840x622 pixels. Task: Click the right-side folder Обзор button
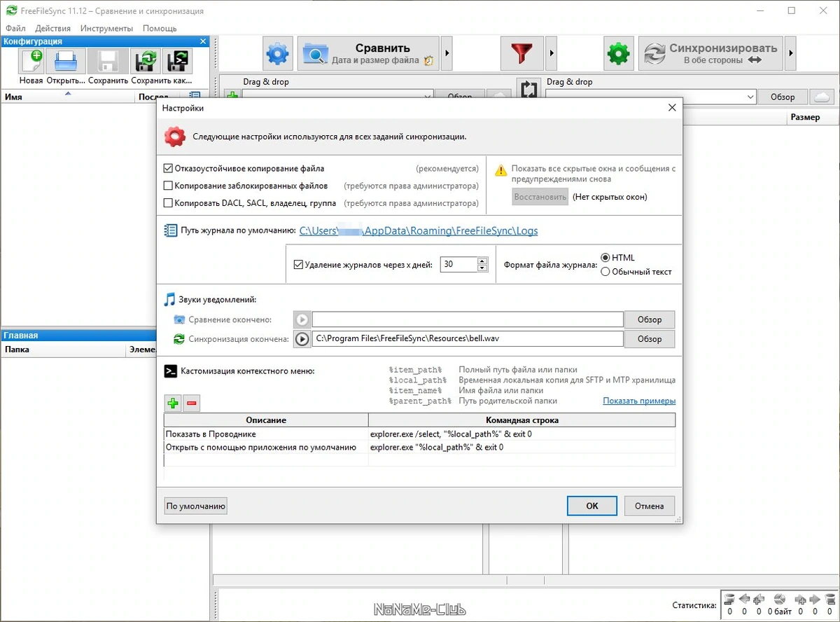783,97
